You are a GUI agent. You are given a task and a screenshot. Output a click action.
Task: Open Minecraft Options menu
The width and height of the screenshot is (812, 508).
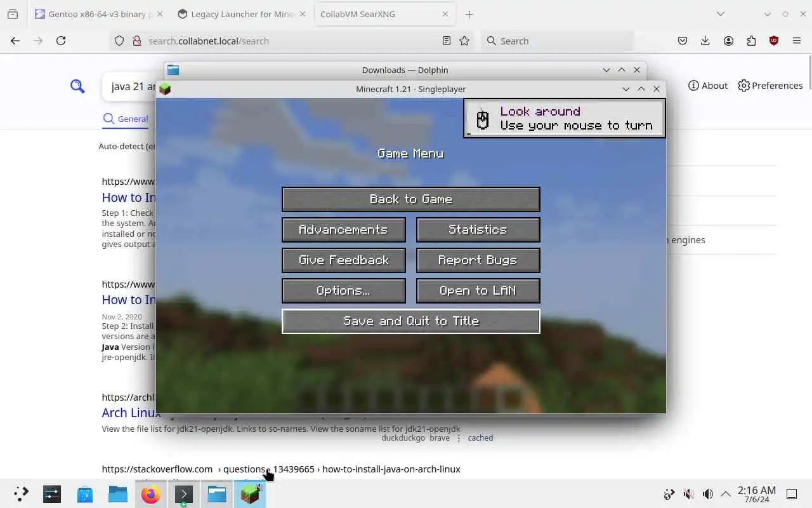click(343, 291)
